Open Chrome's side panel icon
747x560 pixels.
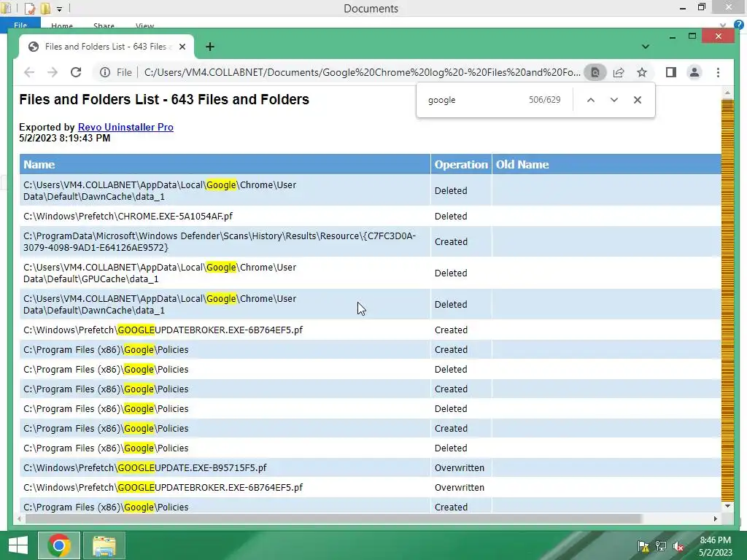tap(671, 72)
